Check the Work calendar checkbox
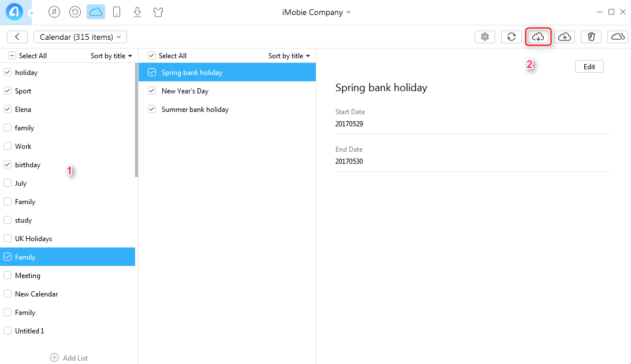The height and width of the screenshot is (364, 631). tap(8, 147)
